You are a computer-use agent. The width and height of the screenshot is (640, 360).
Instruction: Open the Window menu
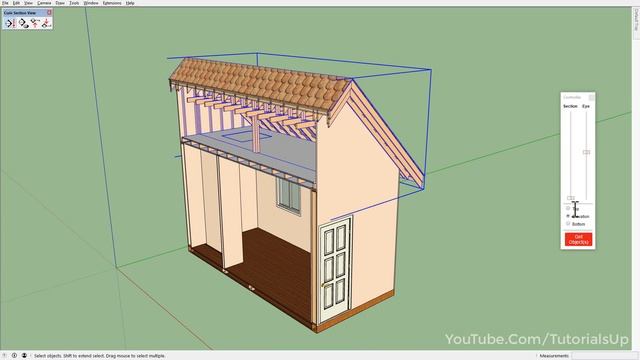(91, 3)
